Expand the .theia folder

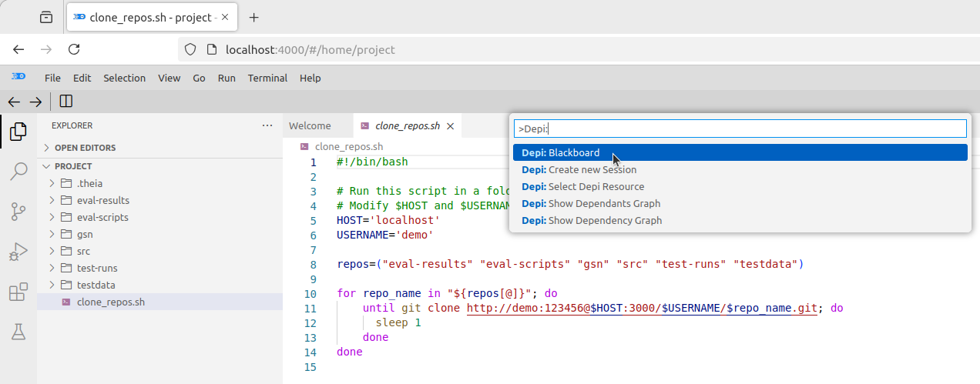(x=52, y=183)
